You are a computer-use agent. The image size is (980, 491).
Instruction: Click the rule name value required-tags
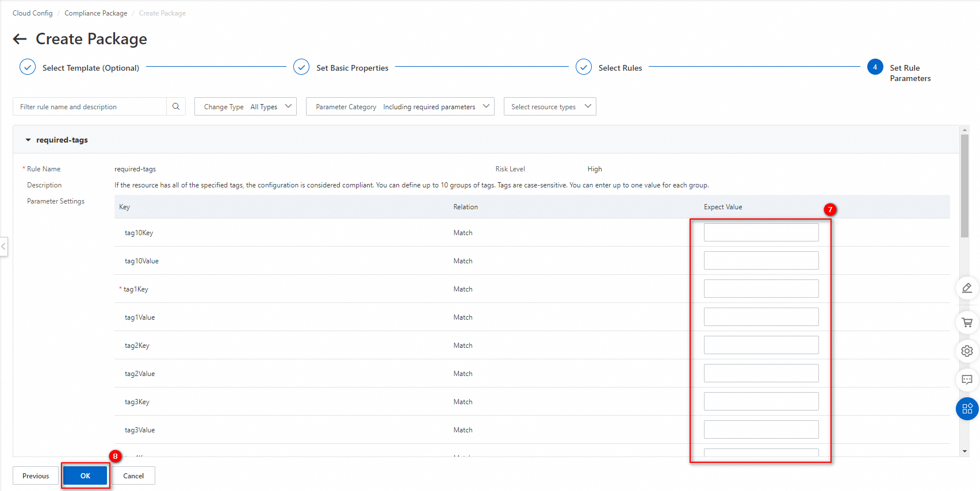point(135,169)
